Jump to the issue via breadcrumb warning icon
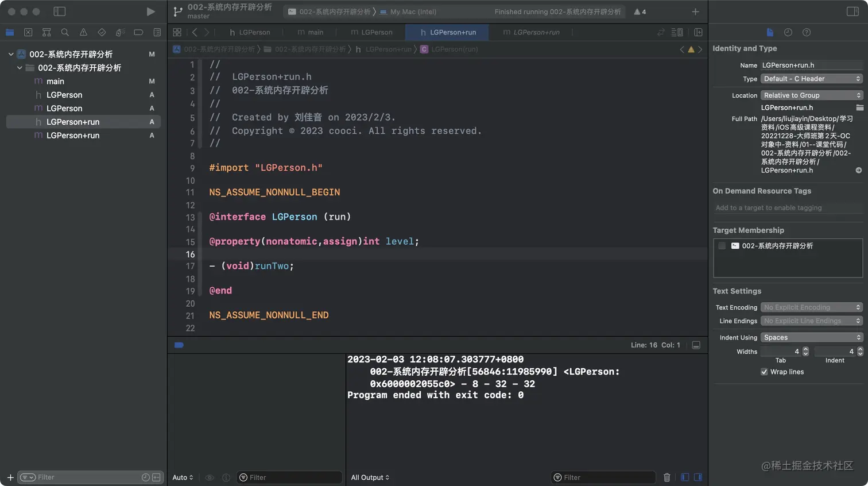868x486 pixels. pos(691,49)
